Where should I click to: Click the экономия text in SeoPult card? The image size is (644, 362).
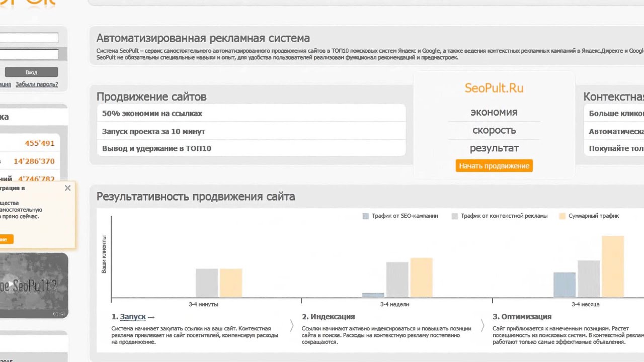click(494, 112)
